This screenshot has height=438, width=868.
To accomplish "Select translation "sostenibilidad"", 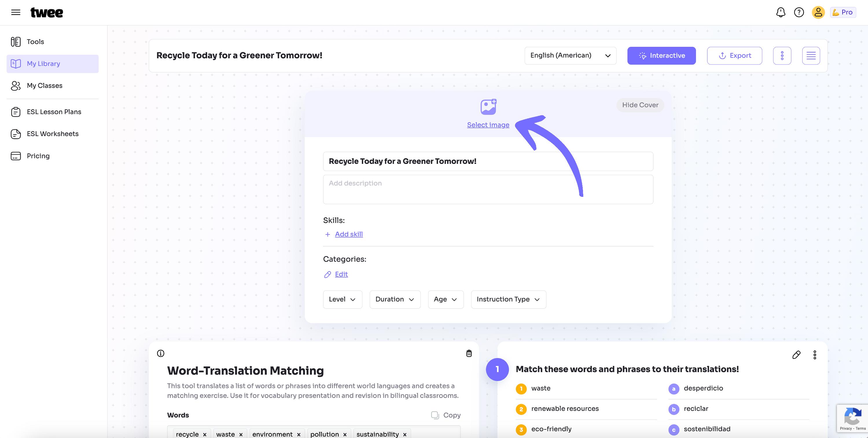I will point(707,429).
